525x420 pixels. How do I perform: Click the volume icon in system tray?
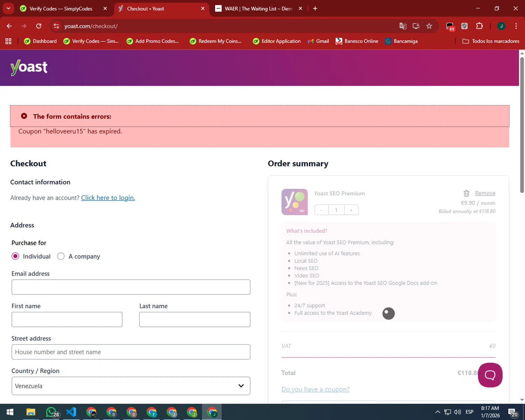click(x=457, y=412)
